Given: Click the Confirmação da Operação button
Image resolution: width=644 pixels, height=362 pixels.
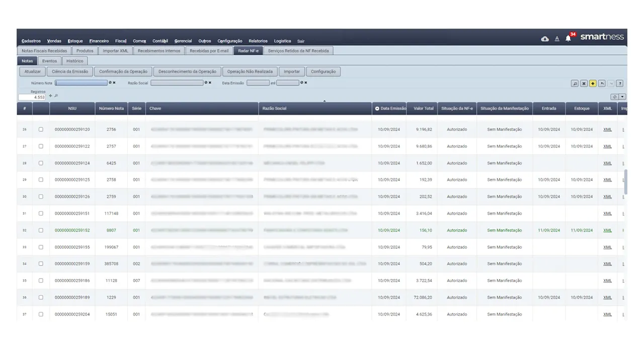Looking at the screenshot, I should point(123,72).
